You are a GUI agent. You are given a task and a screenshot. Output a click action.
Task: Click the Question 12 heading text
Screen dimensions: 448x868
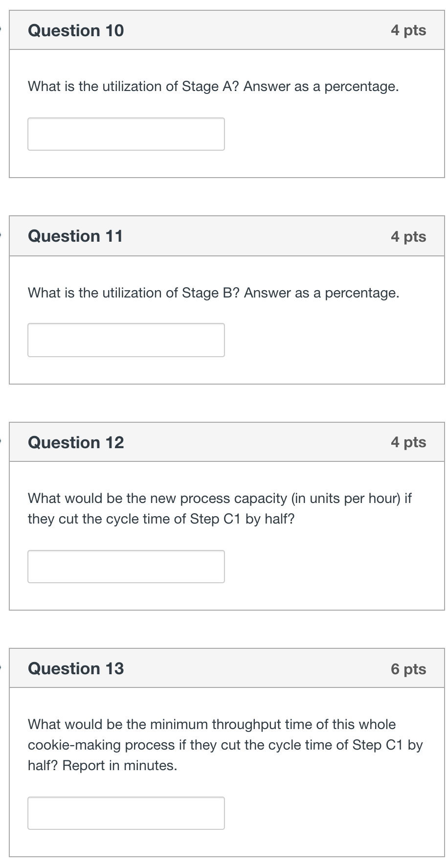(x=76, y=442)
